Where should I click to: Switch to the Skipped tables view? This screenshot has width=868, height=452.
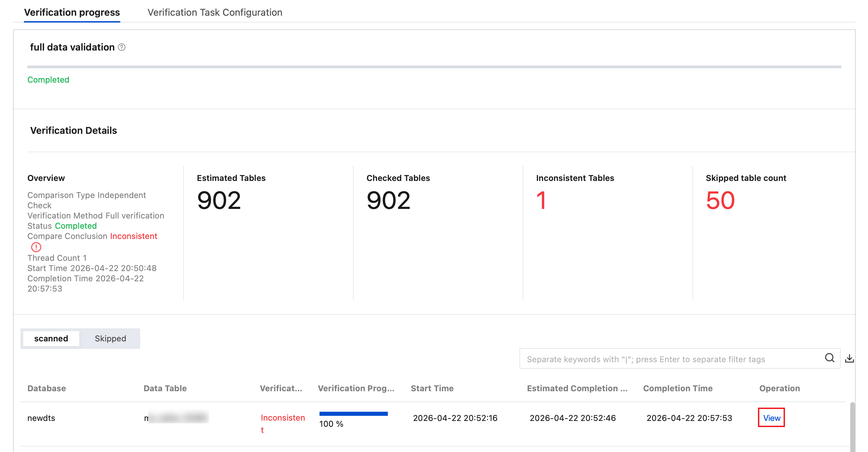(110, 339)
